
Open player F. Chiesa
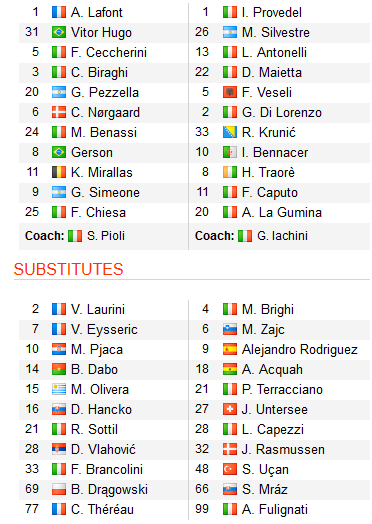click(98, 213)
